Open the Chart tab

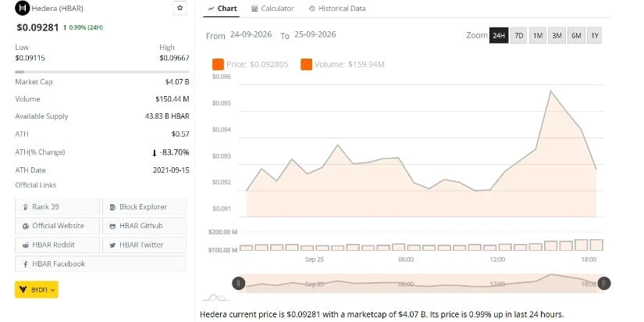222,9
